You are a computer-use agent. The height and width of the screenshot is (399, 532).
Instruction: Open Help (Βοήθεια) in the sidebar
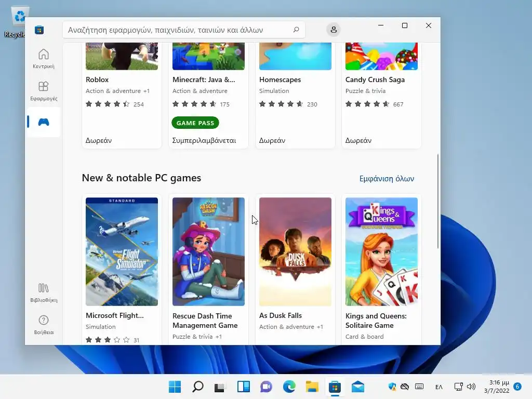pos(44,325)
